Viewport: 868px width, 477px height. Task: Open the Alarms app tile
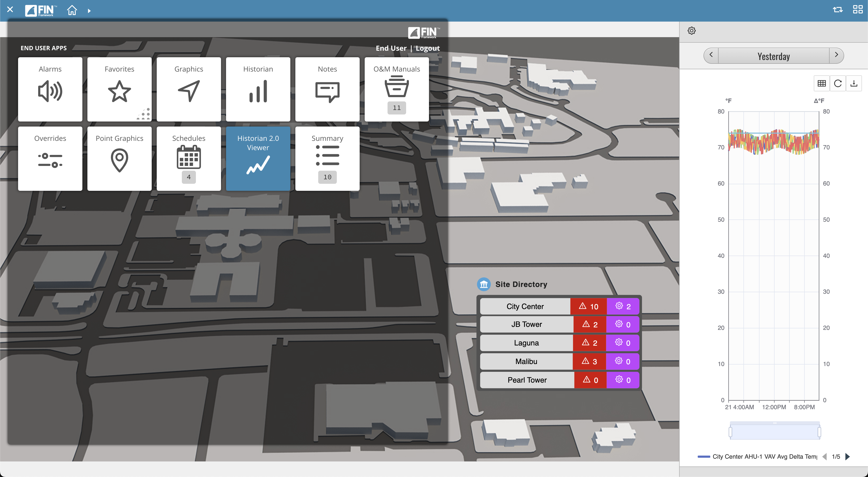click(50, 89)
